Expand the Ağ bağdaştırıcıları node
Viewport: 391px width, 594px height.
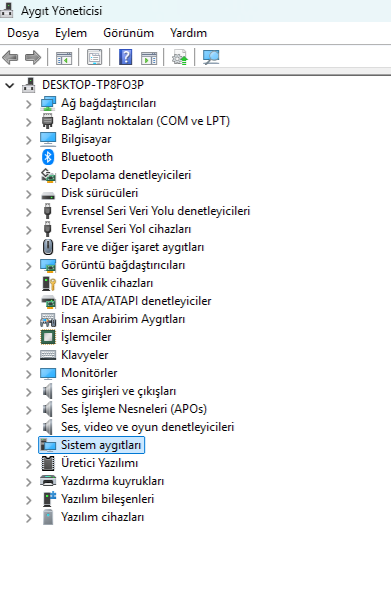29,103
